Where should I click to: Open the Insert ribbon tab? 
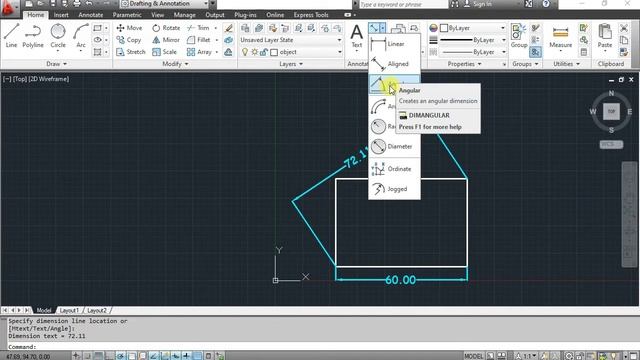click(x=61, y=15)
